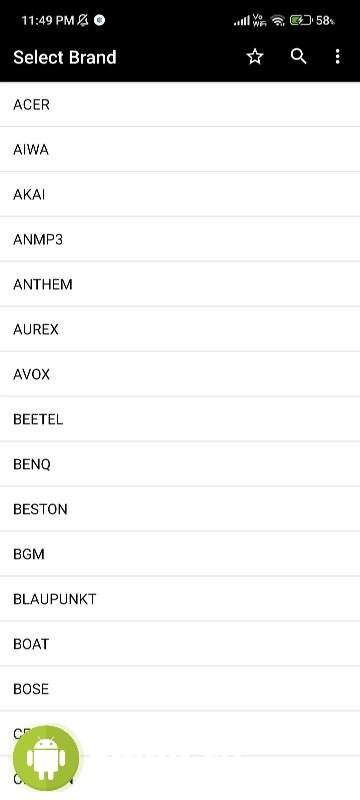Open the ANTHEM brand
The width and height of the screenshot is (360, 800).
tap(180, 284)
